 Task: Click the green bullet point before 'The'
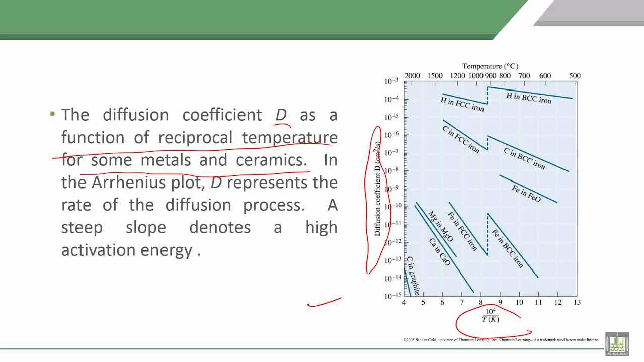52,114
